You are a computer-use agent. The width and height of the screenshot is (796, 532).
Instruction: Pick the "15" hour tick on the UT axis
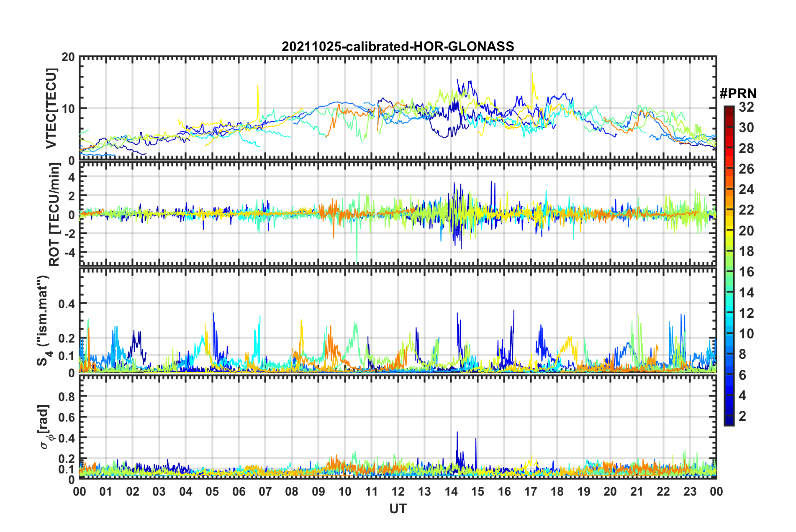pyautogui.click(x=478, y=491)
